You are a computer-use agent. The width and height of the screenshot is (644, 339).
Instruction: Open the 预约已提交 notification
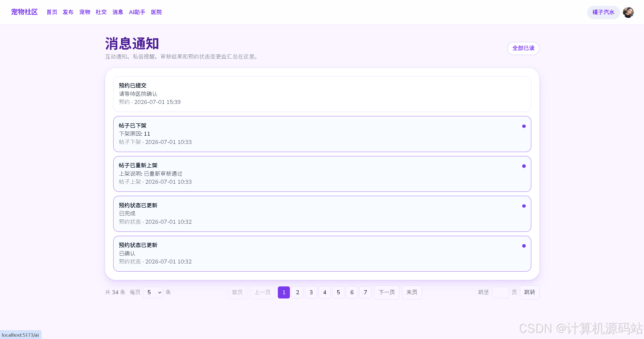click(322, 94)
